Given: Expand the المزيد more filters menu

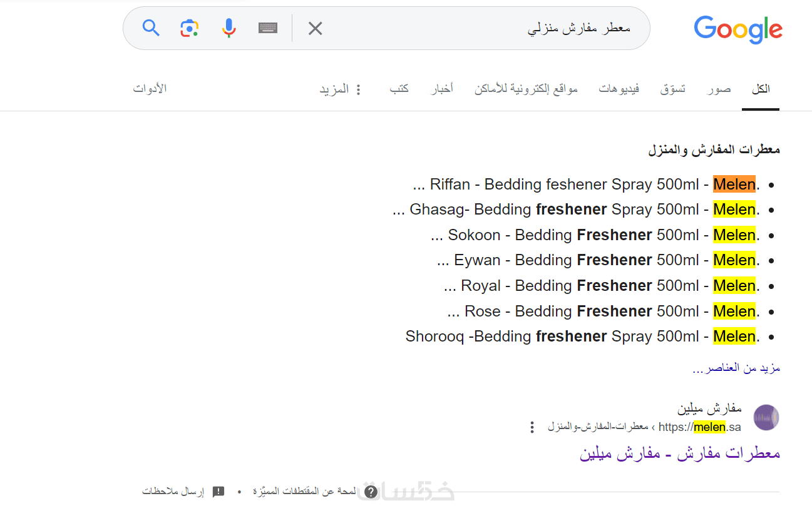Looking at the screenshot, I should tap(341, 89).
